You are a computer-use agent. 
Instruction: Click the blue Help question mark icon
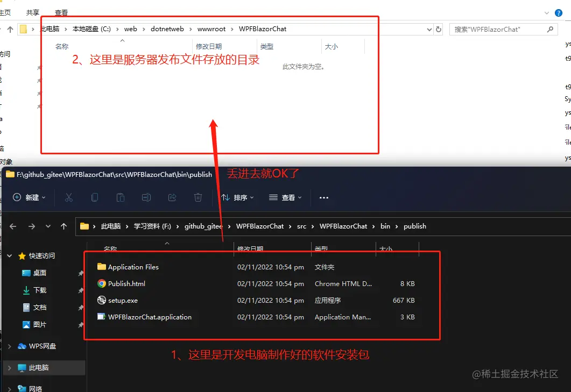point(558,13)
